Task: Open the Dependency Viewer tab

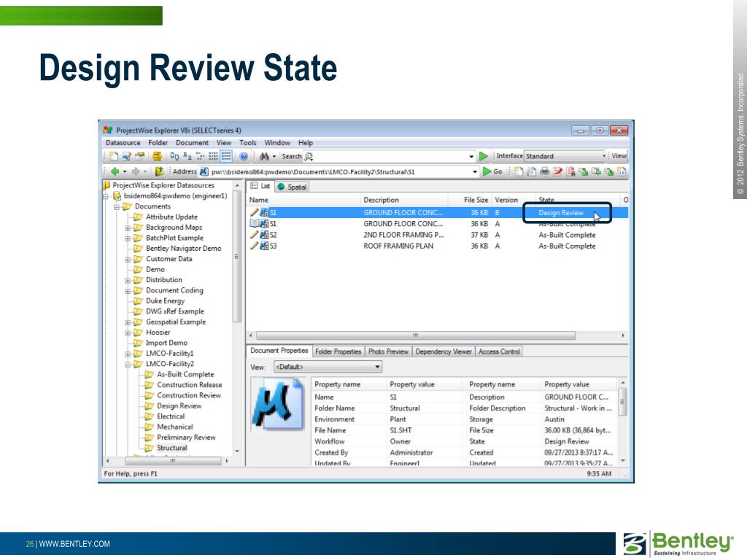Action: [443, 351]
